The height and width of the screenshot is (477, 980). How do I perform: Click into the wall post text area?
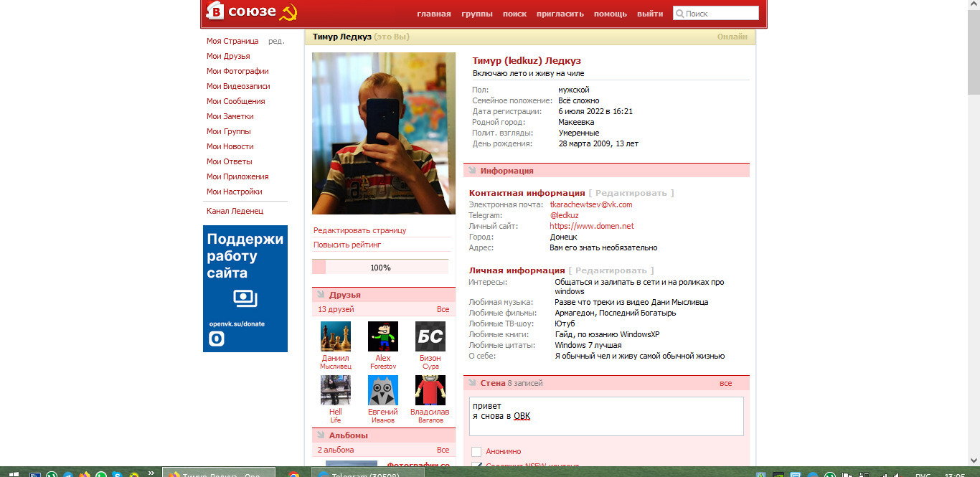tap(606, 416)
